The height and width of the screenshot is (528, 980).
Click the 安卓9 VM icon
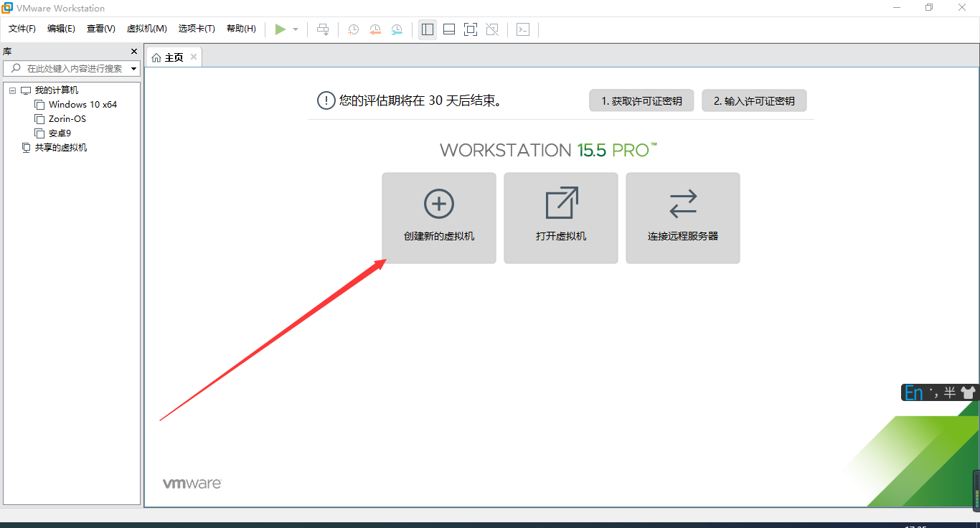[39, 133]
